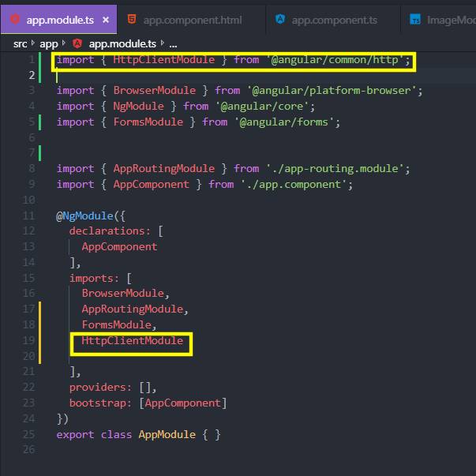The width and height of the screenshot is (476, 476).
Task: Switch to the app.component.html tab
Action: click(191, 20)
